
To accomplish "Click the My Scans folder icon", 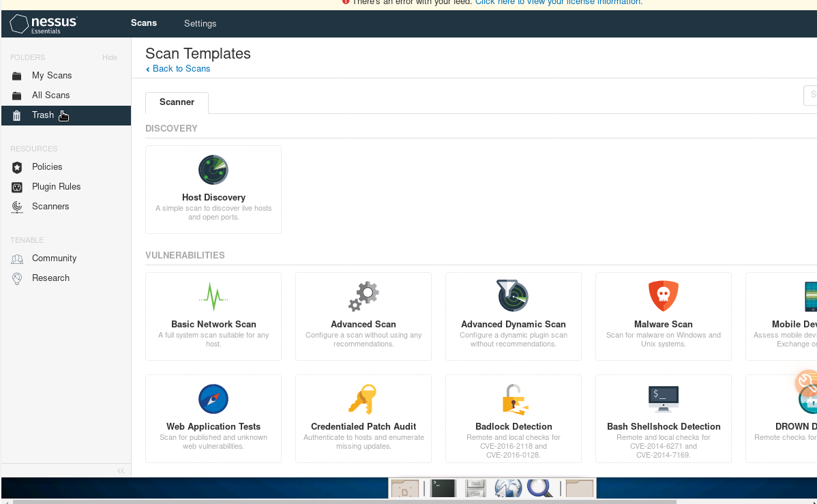I will click(x=16, y=76).
